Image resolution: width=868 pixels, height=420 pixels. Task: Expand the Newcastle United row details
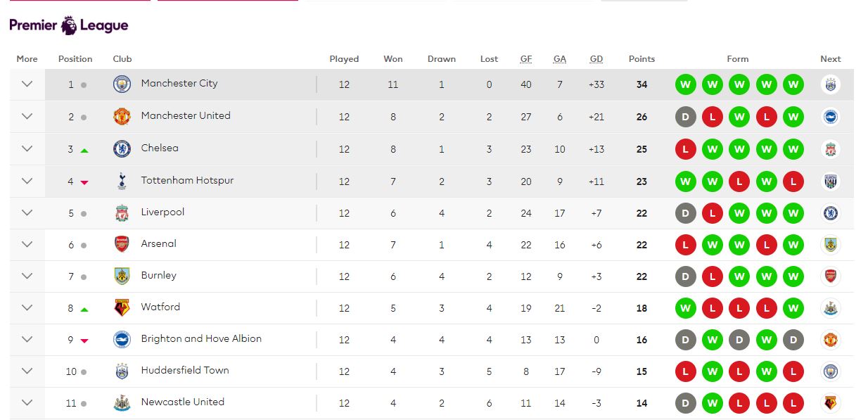[27, 403]
